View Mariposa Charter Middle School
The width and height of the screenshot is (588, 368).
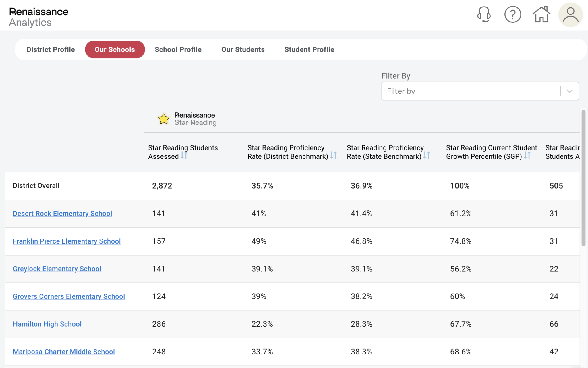(x=64, y=352)
